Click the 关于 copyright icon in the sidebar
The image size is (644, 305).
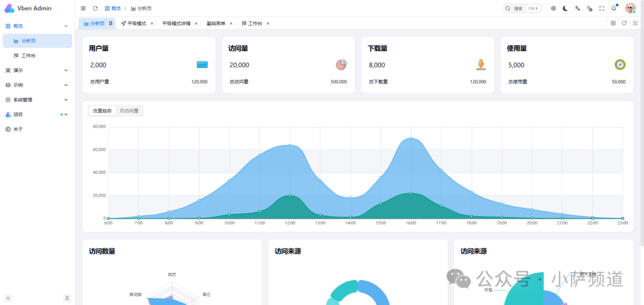coord(8,129)
